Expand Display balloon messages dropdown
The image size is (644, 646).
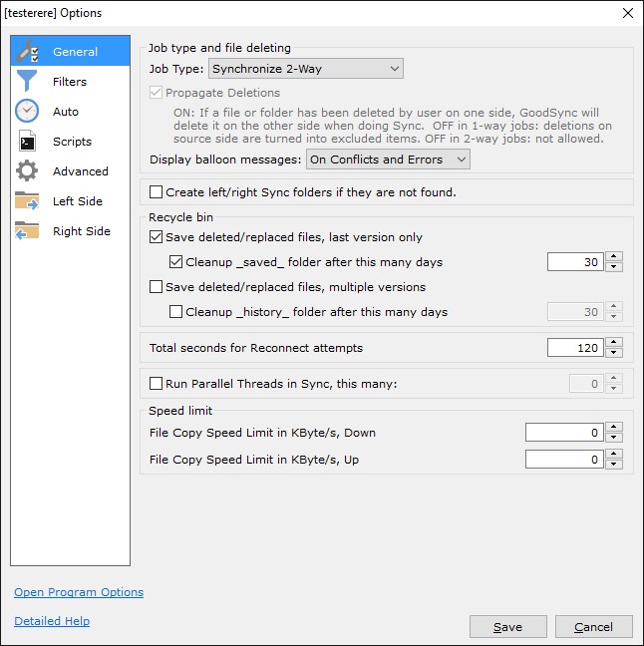pos(388,160)
